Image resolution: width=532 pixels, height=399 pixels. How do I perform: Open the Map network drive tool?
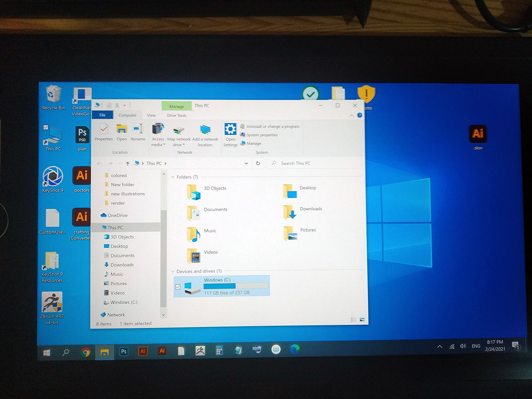coord(179,135)
